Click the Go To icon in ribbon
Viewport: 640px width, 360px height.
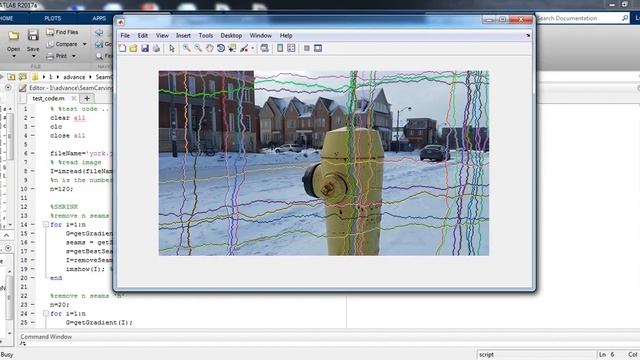(99, 44)
